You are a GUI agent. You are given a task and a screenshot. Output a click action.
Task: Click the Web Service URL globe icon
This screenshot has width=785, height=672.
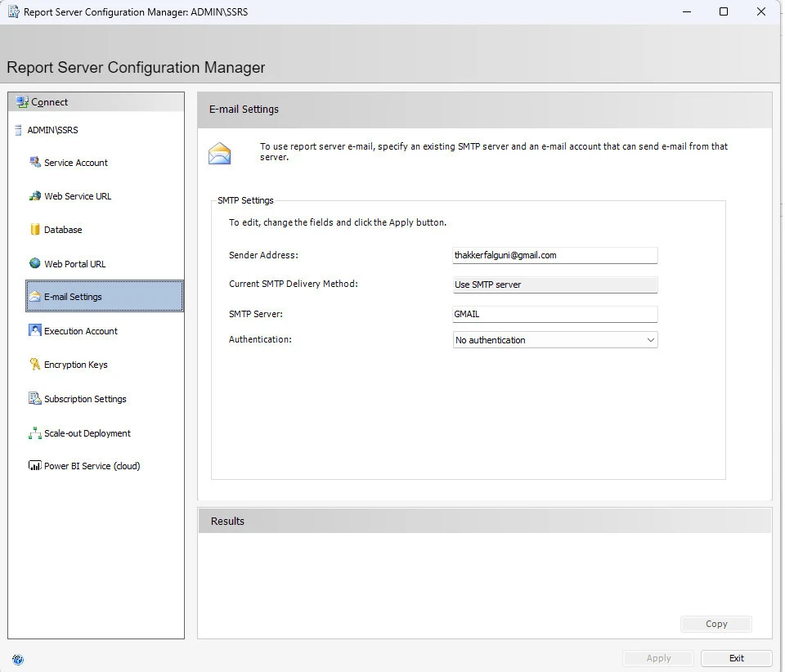[x=34, y=196]
